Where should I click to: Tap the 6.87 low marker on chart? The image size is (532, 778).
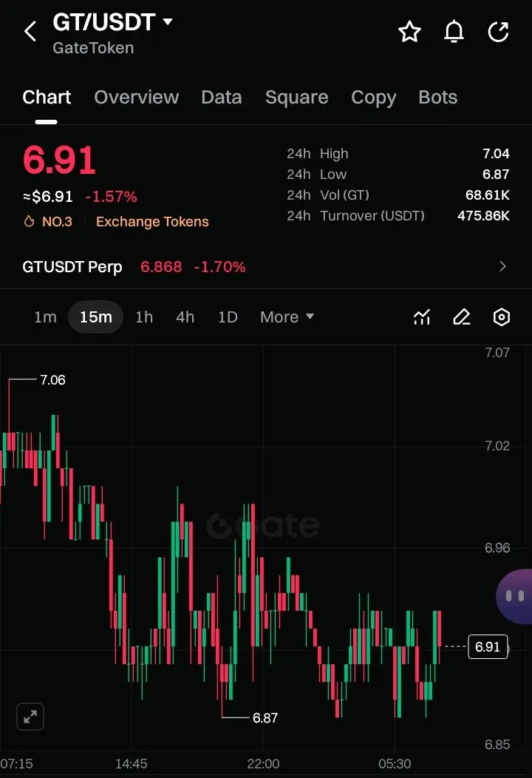click(265, 718)
